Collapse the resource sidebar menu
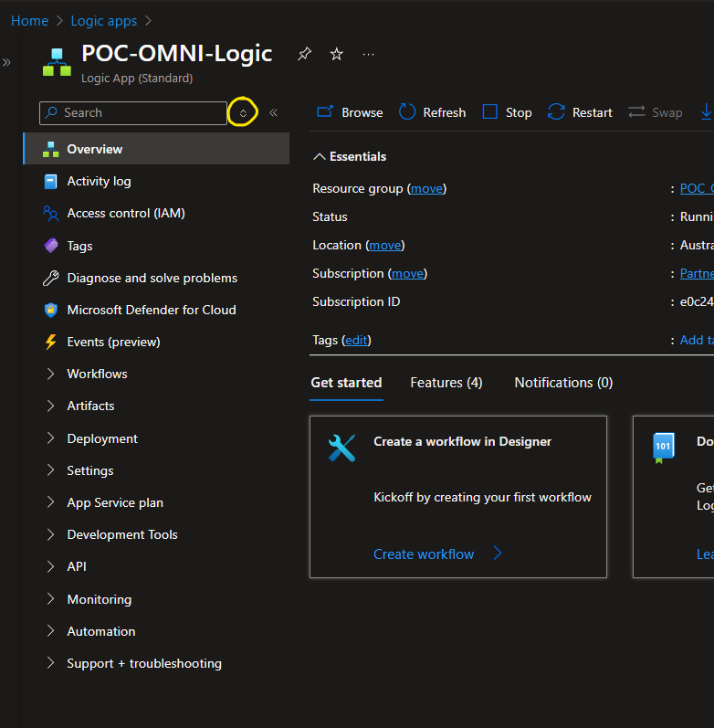The height and width of the screenshot is (728, 714). pos(273,113)
